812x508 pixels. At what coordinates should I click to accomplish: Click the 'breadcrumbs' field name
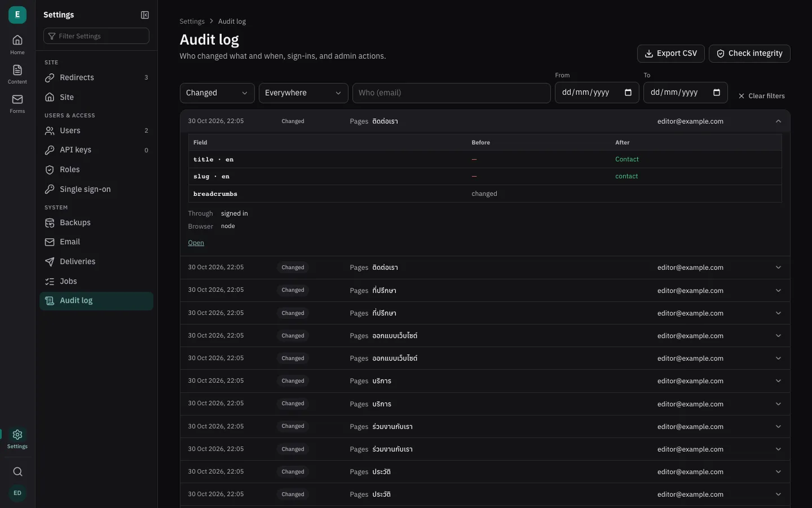[215, 194]
